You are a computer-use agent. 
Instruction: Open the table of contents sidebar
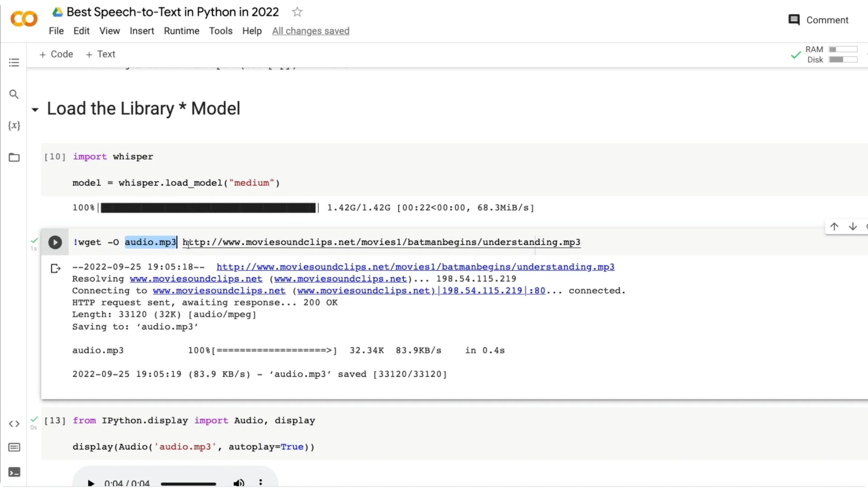click(x=14, y=62)
